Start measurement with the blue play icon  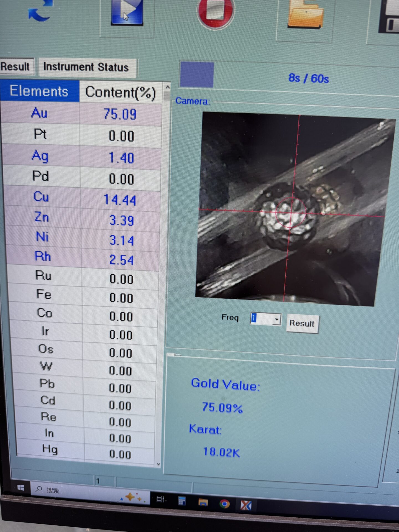pyautogui.click(x=127, y=12)
